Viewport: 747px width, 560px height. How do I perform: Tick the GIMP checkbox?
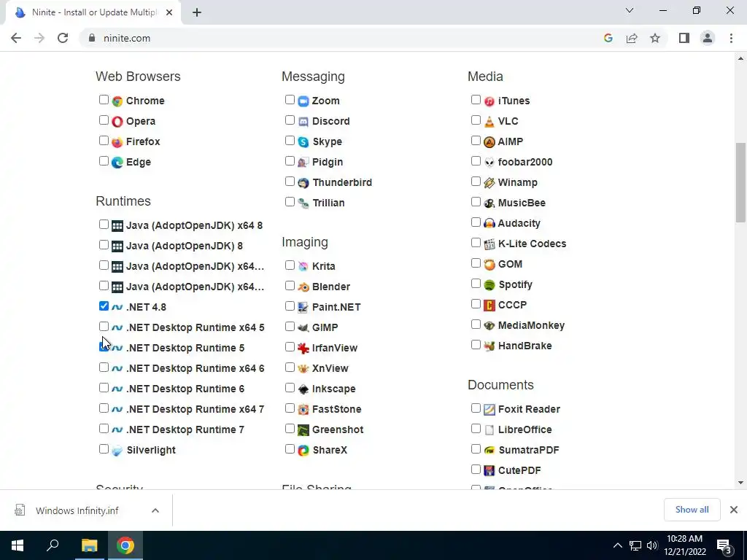290,326
